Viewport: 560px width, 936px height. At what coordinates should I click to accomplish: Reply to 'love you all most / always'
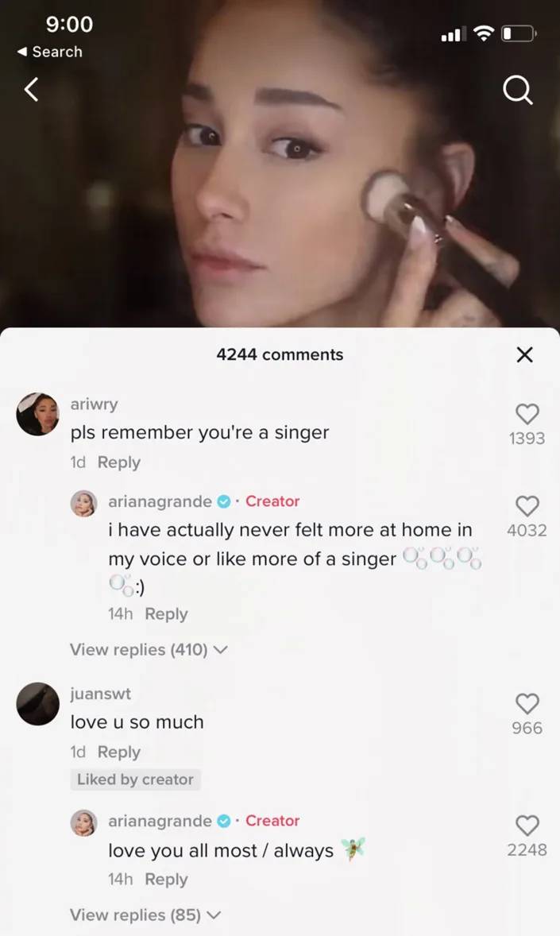(x=166, y=880)
